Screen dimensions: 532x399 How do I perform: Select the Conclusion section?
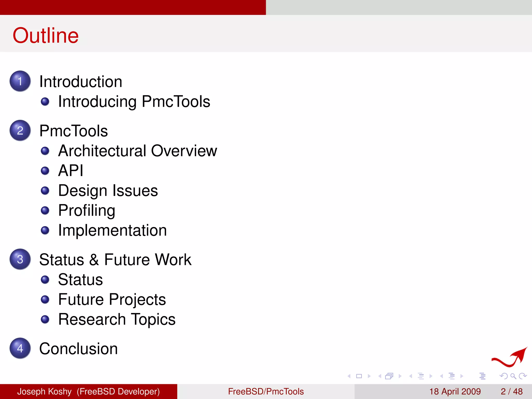(x=78, y=349)
